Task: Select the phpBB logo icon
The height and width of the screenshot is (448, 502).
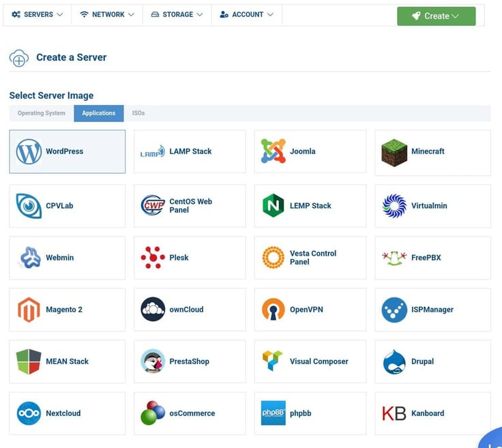Action: click(x=273, y=413)
